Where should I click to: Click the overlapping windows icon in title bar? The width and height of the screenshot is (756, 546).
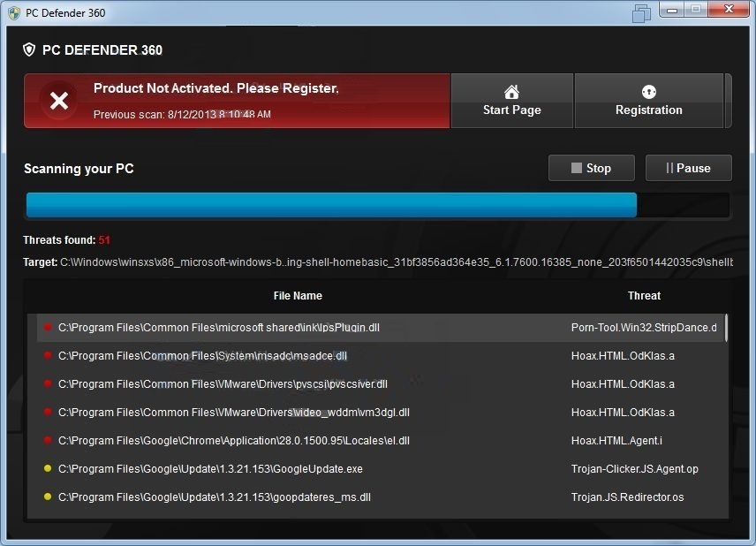pos(641,13)
